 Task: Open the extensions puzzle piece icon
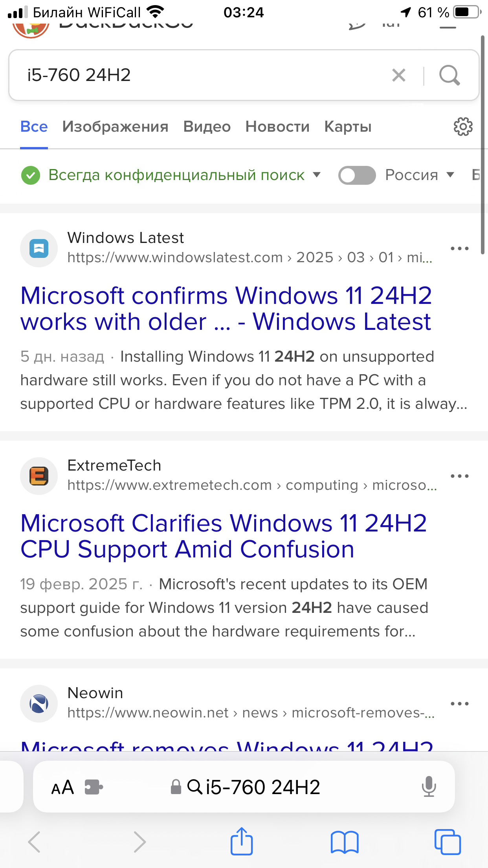(94, 787)
